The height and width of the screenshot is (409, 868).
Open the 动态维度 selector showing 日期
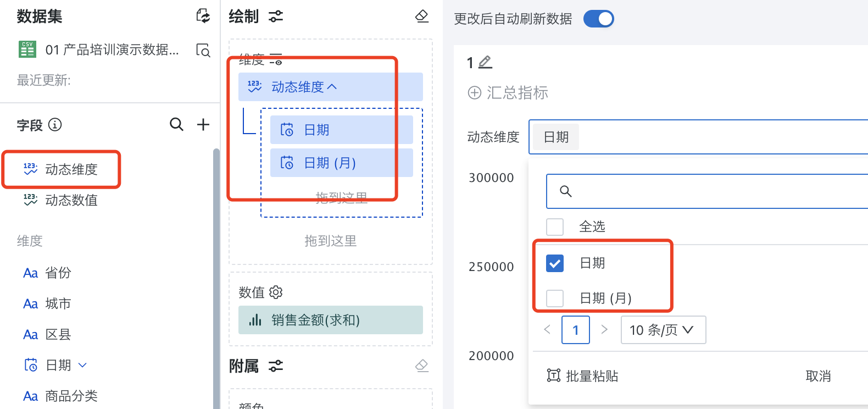click(698, 137)
